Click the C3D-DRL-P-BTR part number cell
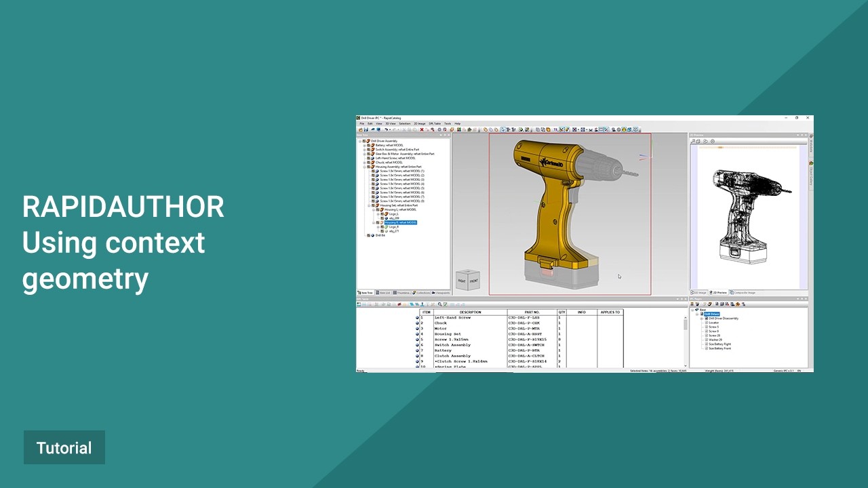Image resolution: width=868 pixels, height=488 pixels. tap(532, 350)
